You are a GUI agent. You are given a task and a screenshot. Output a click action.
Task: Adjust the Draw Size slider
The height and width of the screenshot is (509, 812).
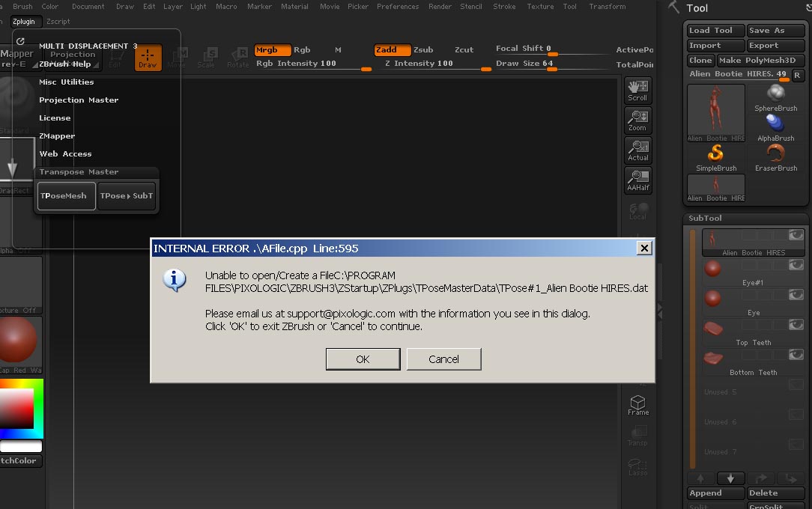[551, 64]
